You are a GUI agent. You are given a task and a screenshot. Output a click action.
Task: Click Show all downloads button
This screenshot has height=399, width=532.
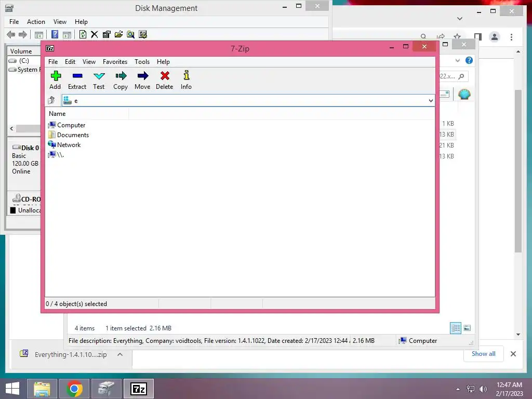[483, 354]
